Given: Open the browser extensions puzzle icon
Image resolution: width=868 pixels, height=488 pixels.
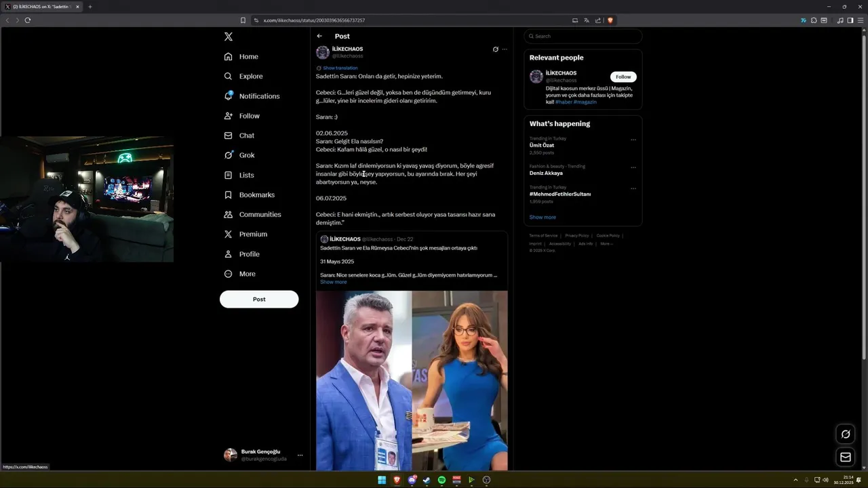Looking at the screenshot, I should [x=814, y=20].
